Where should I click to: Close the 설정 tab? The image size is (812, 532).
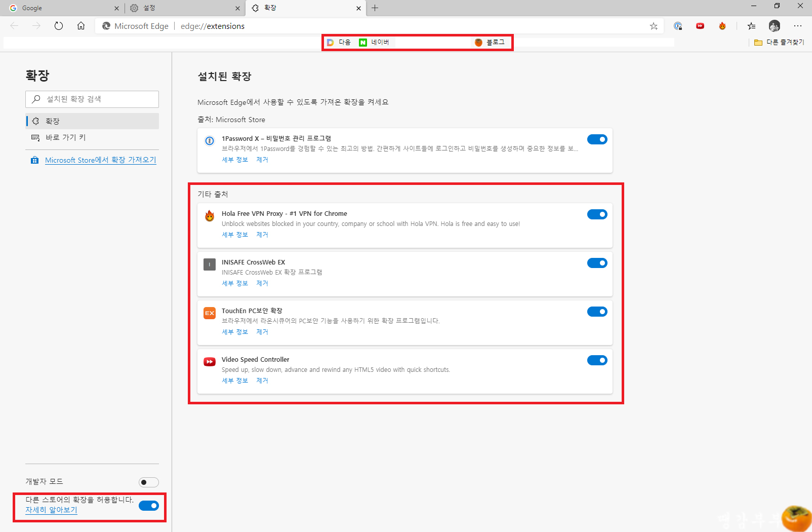point(237,8)
